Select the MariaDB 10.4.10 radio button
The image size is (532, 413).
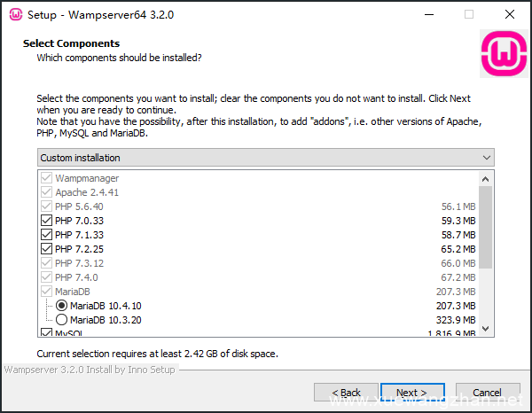click(x=61, y=306)
